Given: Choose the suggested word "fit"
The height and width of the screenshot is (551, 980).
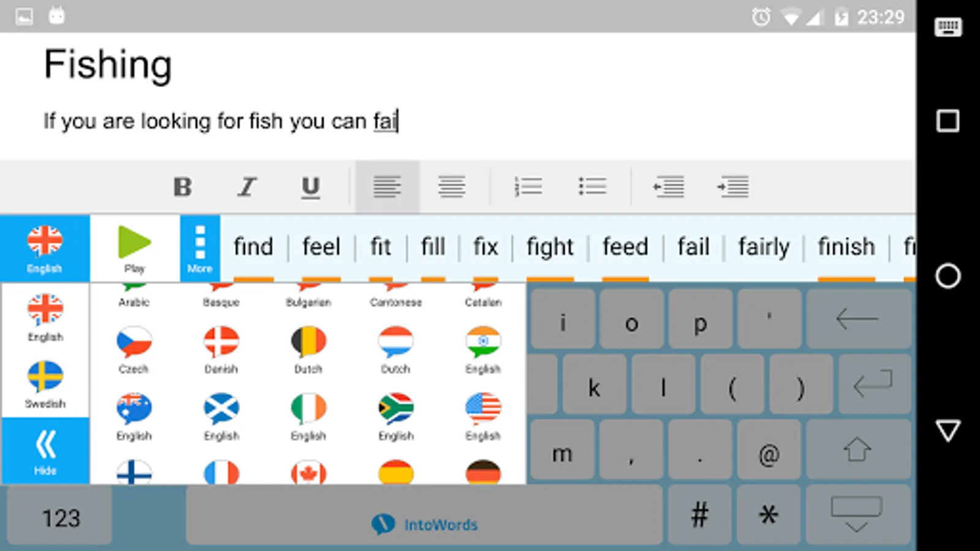Looking at the screenshot, I should click(380, 247).
